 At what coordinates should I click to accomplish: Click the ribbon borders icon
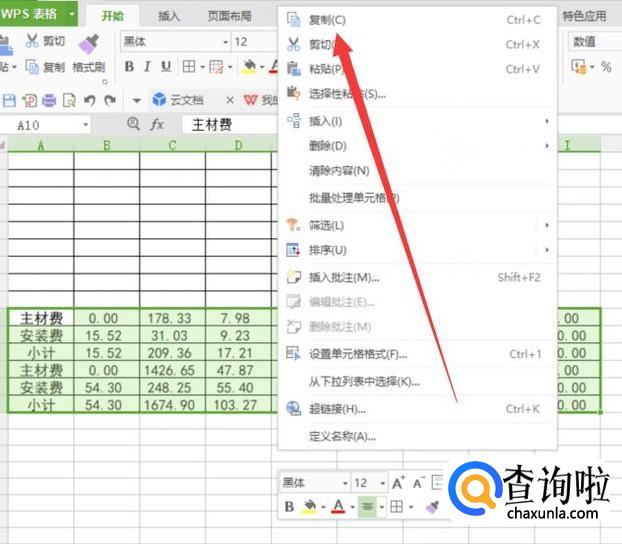(x=189, y=67)
